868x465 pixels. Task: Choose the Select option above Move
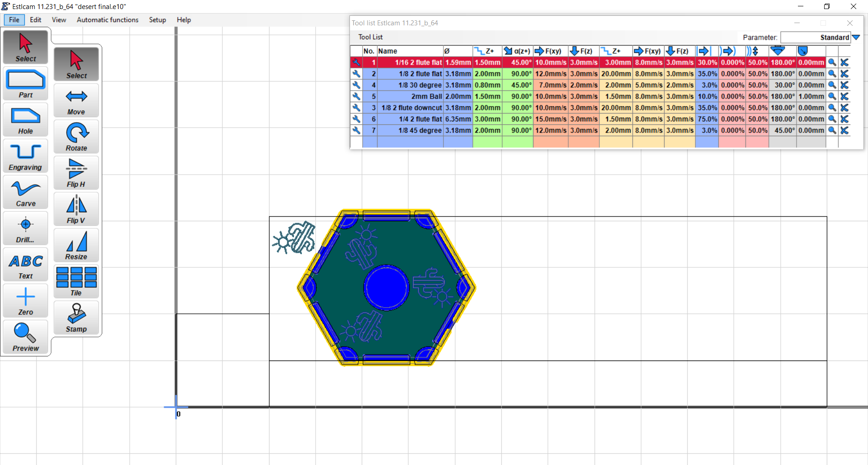click(x=76, y=64)
